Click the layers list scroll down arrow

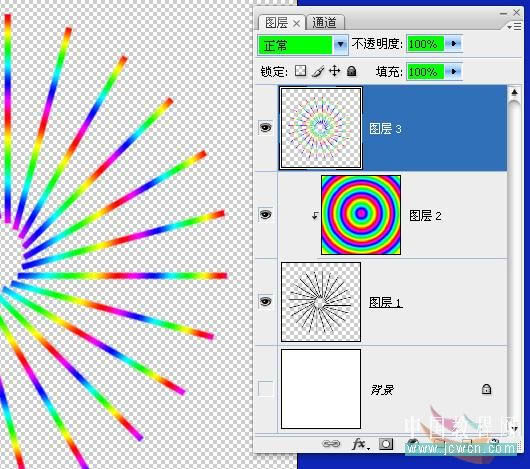coord(514,428)
